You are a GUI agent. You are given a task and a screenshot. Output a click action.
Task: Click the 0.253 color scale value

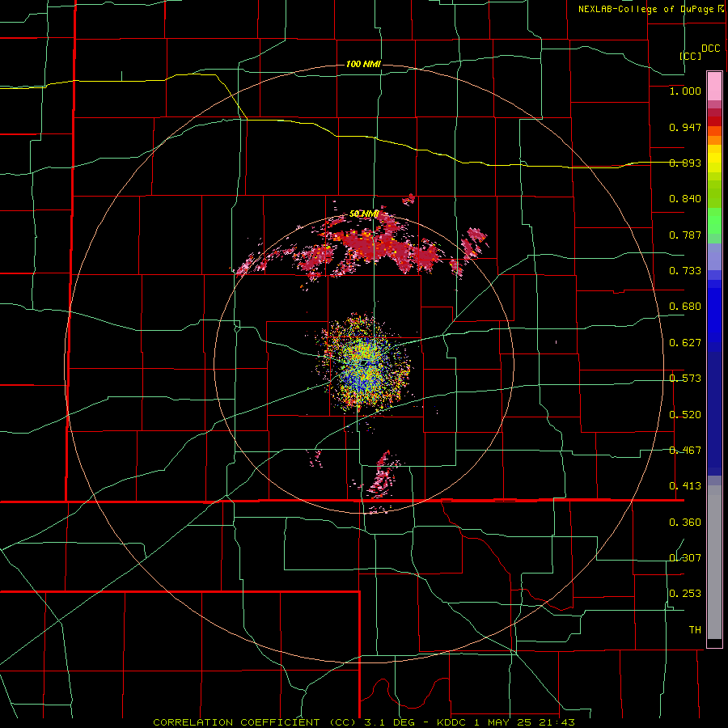[685, 594]
